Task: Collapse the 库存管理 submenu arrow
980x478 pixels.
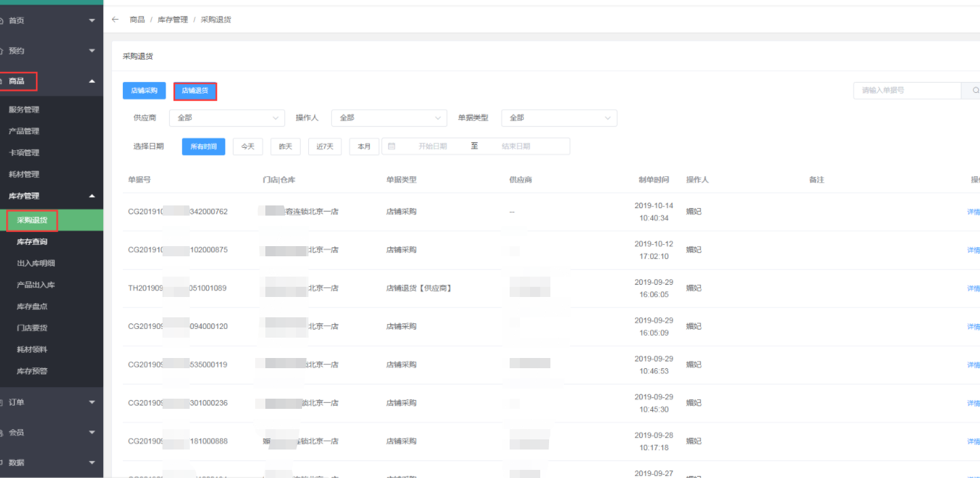Action: [x=92, y=196]
